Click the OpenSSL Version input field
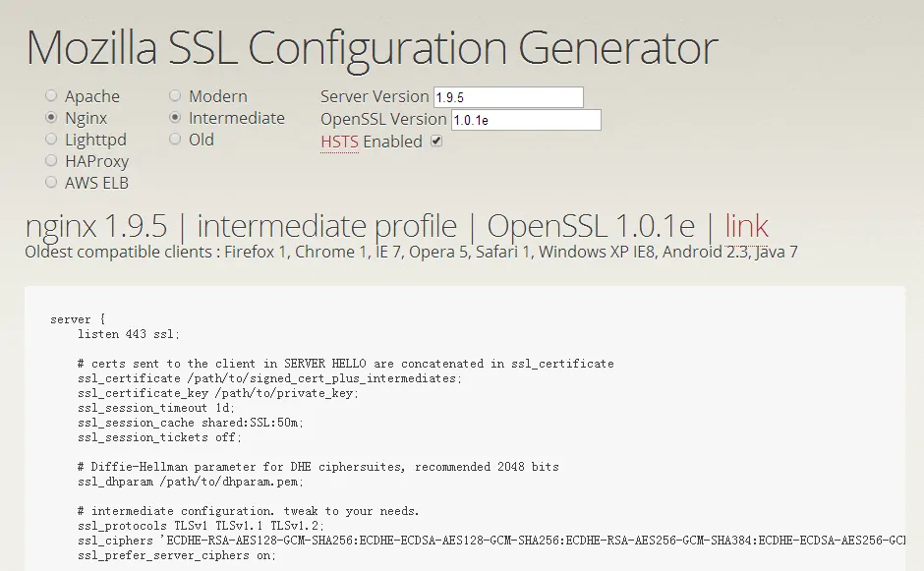924x571 pixels. (526, 120)
